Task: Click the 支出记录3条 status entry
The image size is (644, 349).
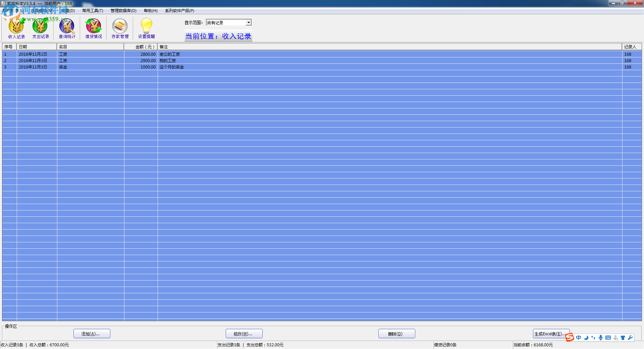Action: (x=229, y=345)
